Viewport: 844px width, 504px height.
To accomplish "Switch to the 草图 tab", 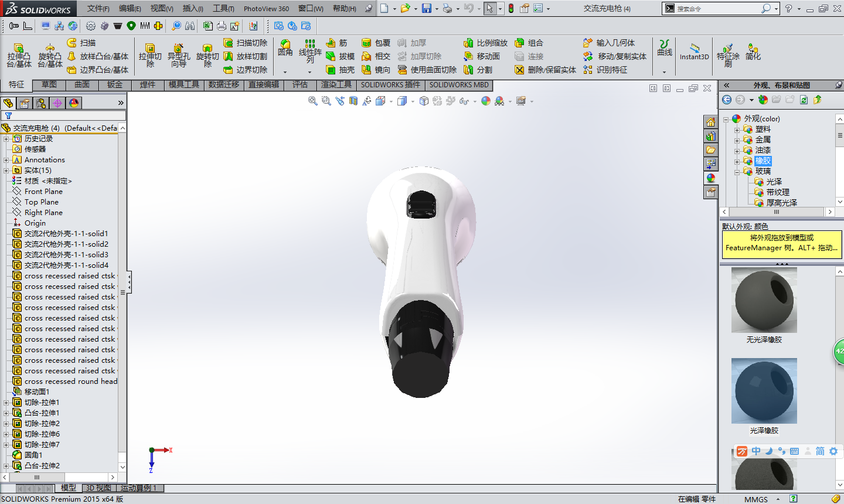I will [x=49, y=84].
